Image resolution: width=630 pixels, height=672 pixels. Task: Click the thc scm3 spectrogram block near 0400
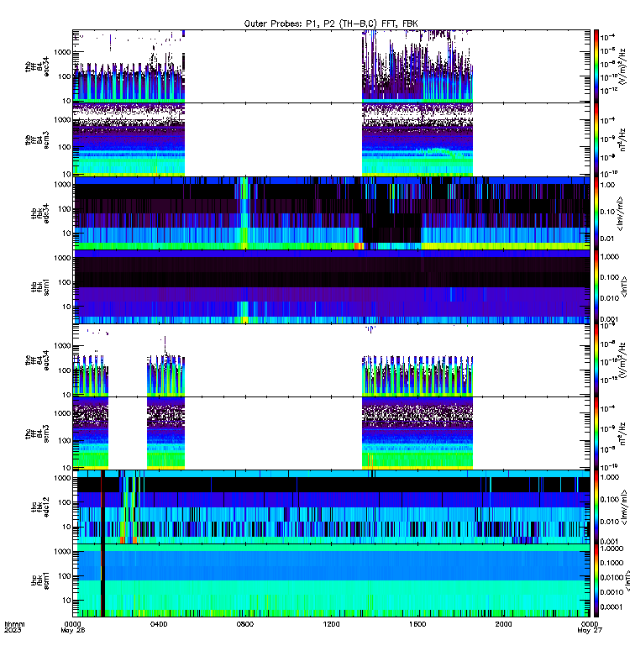(165, 433)
